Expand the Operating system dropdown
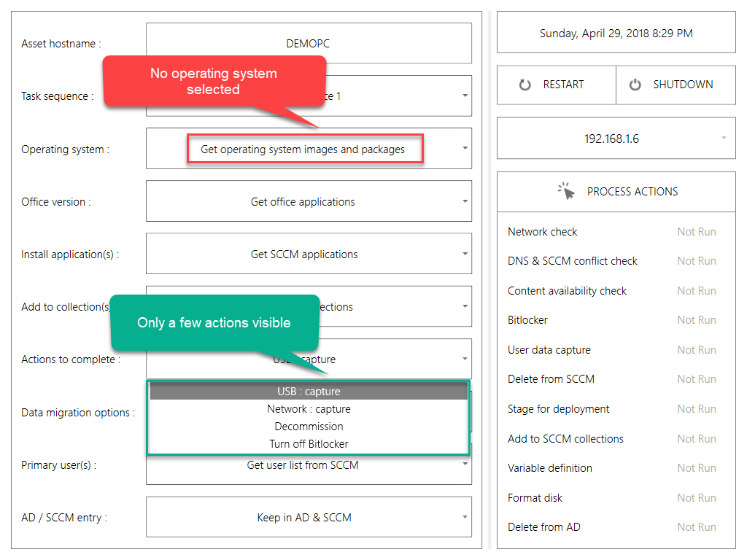Viewport: 747px width, 560px height. tap(465, 149)
